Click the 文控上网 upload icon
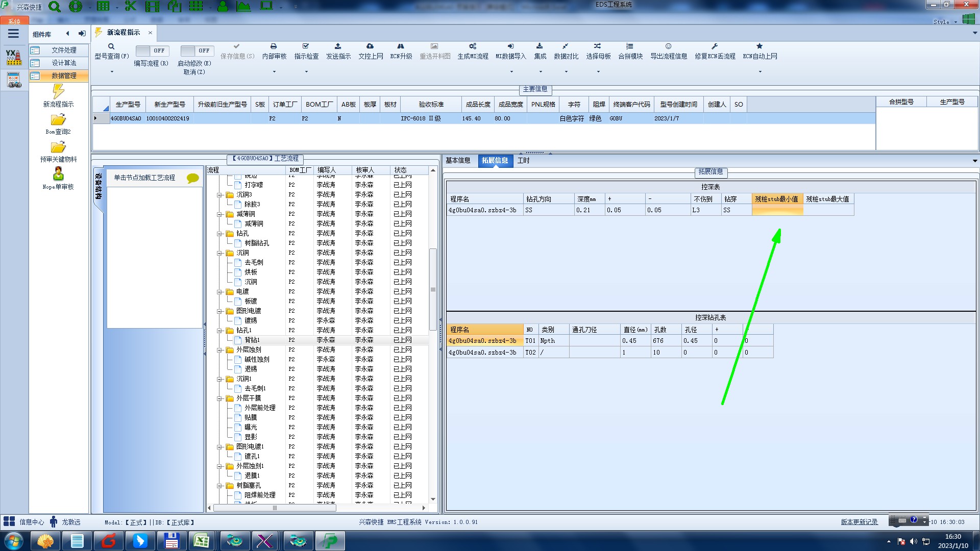This screenshot has height=551, width=980. 370,46
